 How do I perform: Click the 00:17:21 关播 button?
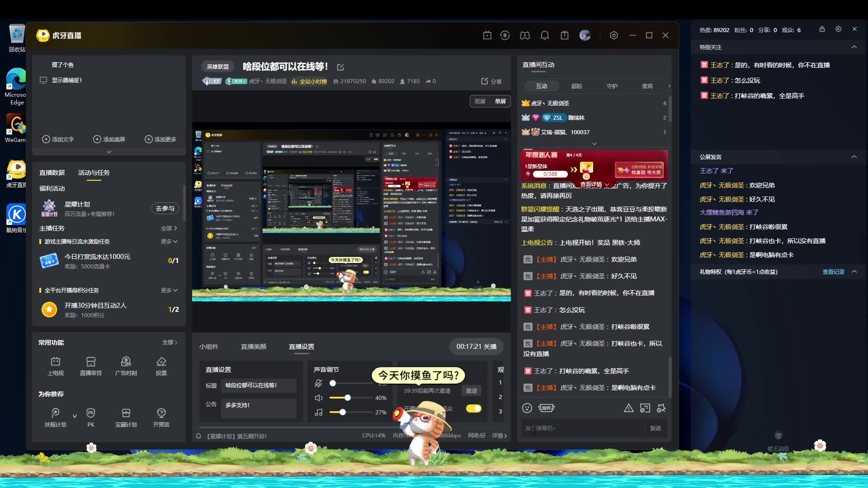point(476,347)
